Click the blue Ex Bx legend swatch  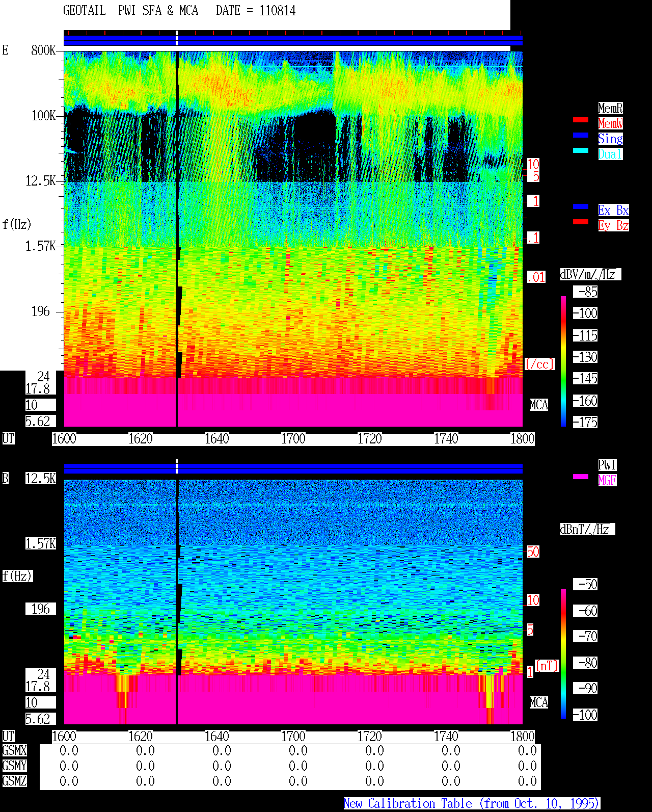581,206
